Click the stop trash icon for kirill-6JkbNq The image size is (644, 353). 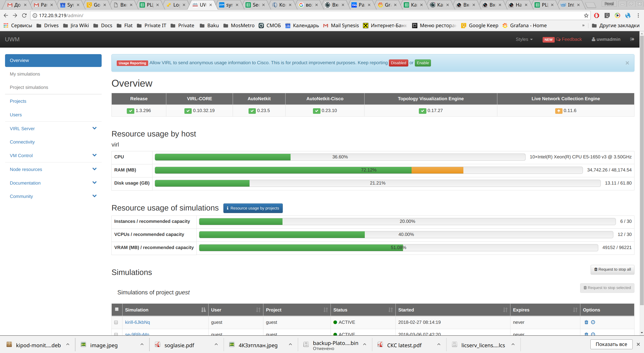(586, 322)
